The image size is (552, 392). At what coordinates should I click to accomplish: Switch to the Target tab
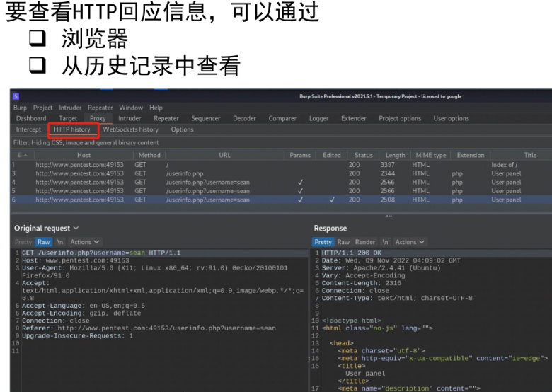[68, 119]
